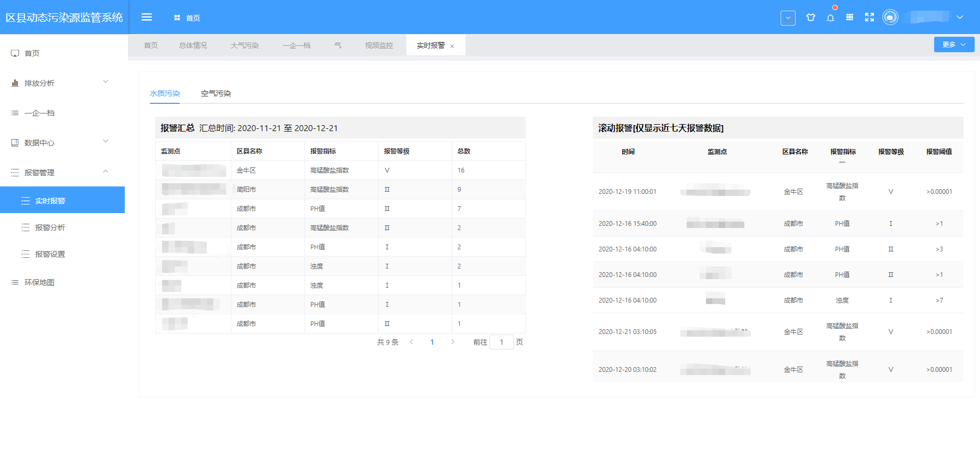Click the 2020-12-21 03:10:05 alarm row time
This screenshot has width=980, height=464.
click(628, 332)
